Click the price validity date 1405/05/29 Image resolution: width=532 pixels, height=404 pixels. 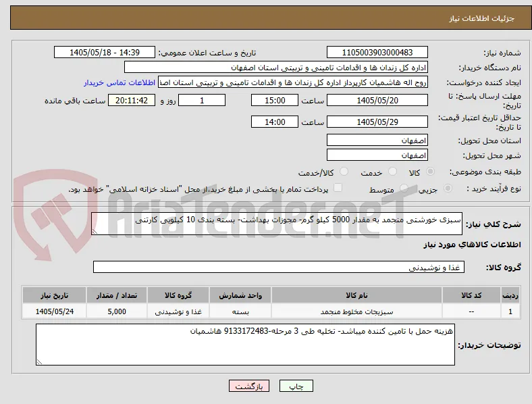(x=377, y=122)
